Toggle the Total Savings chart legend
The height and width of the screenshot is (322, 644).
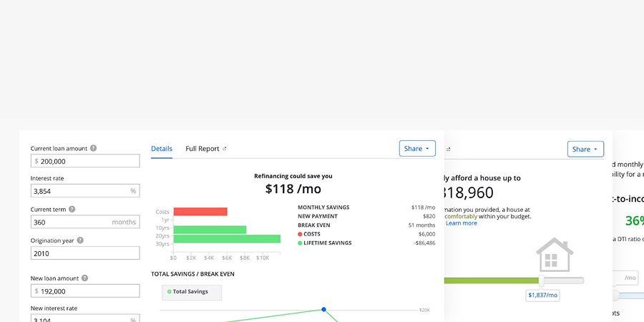click(x=192, y=292)
